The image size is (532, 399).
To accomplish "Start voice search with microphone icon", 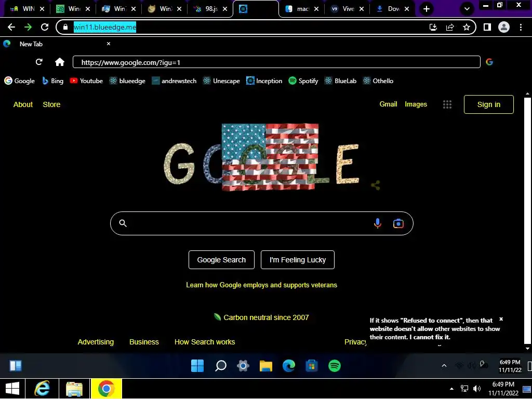I will coord(377,223).
